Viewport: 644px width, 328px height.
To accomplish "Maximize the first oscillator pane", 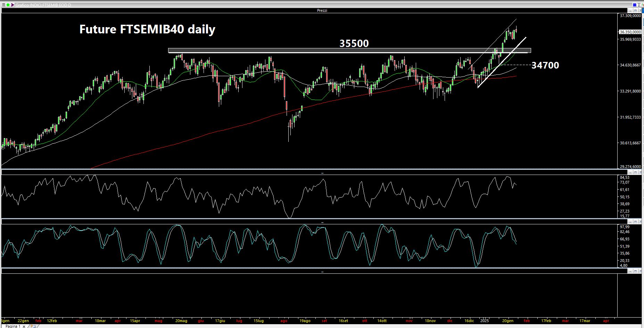I will coord(635,172).
